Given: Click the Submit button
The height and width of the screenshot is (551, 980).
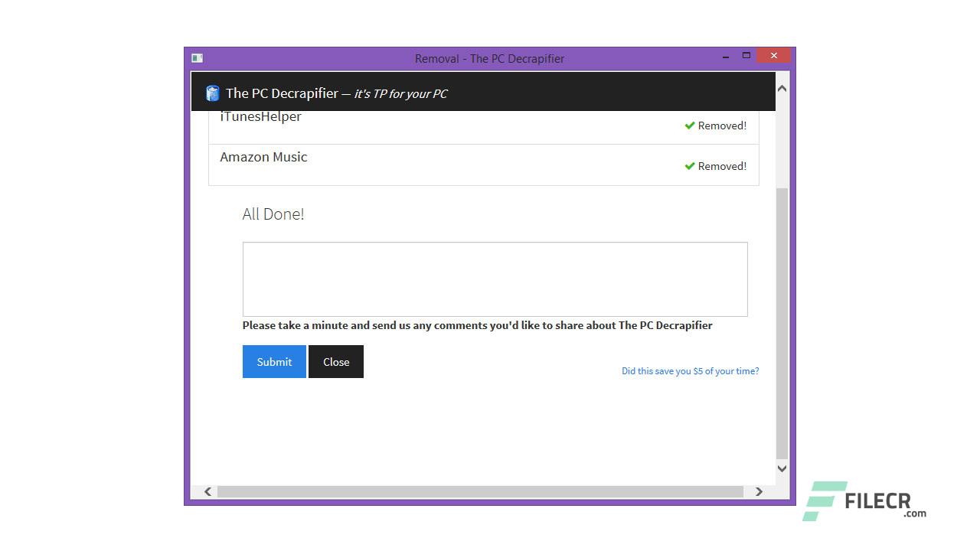Looking at the screenshot, I should click(274, 362).
